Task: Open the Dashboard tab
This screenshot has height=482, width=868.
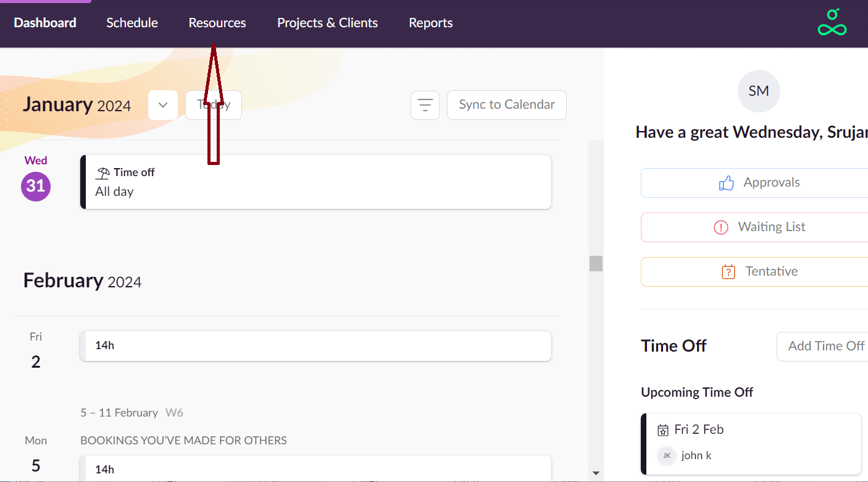Action: coord(45,23)
